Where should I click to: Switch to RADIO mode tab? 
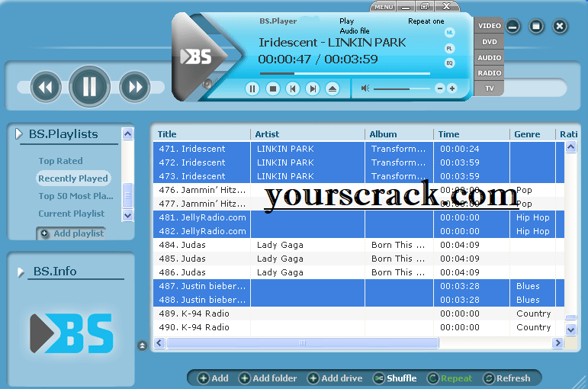click(x=489, y=73)
